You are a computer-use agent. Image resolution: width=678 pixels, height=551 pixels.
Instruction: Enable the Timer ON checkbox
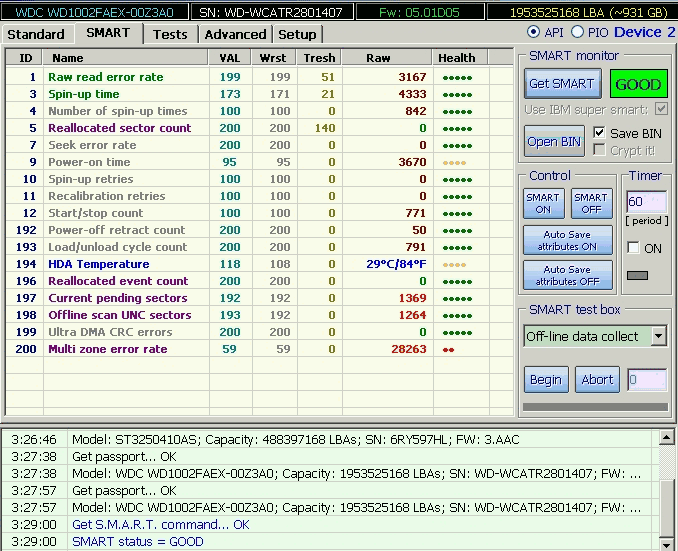click(x=633, y=247)
